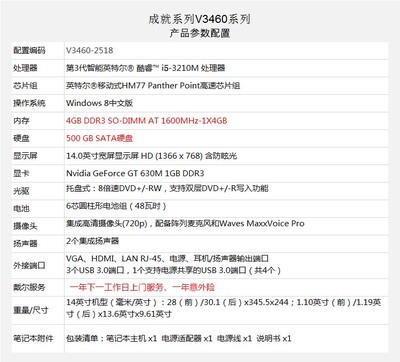
Task: Select the HM77 Panther Point chipset value
Action: 153,86
